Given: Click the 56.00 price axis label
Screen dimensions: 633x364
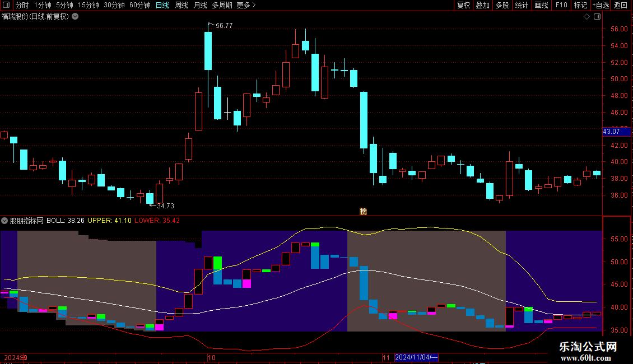Looking at the screenshot, I should point(619,29).
